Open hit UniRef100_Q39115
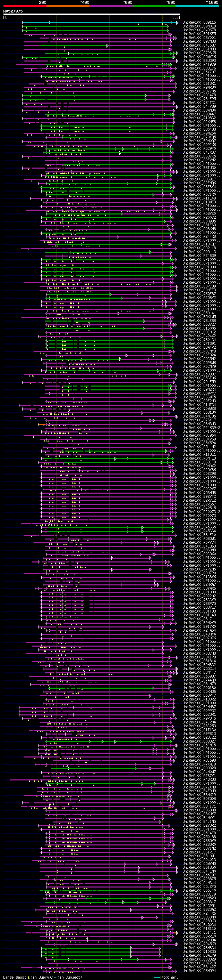 point(199,23)
